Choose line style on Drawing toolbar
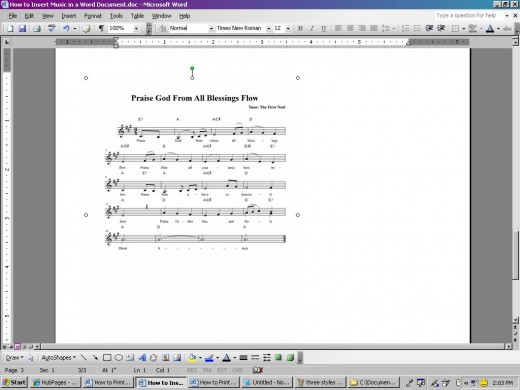Image resolution: width=520 pixels, height=390 pixels. (x=243, y=358)
